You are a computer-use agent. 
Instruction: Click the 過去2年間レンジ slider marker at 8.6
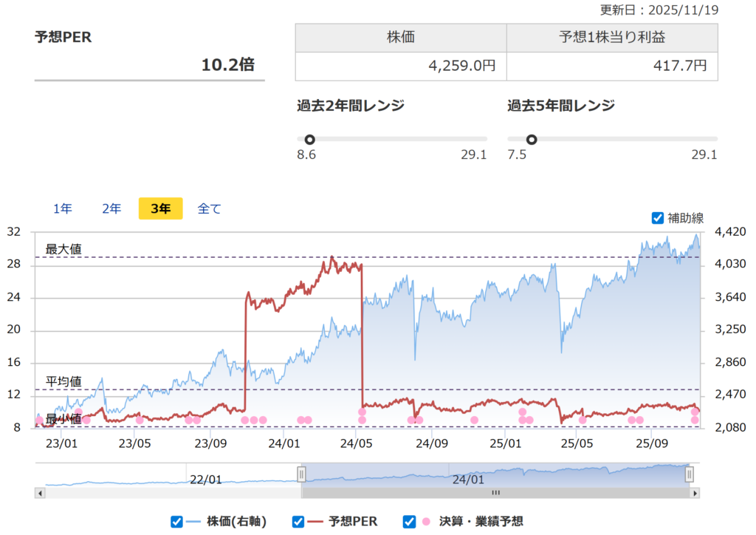[x=309, y=139]
